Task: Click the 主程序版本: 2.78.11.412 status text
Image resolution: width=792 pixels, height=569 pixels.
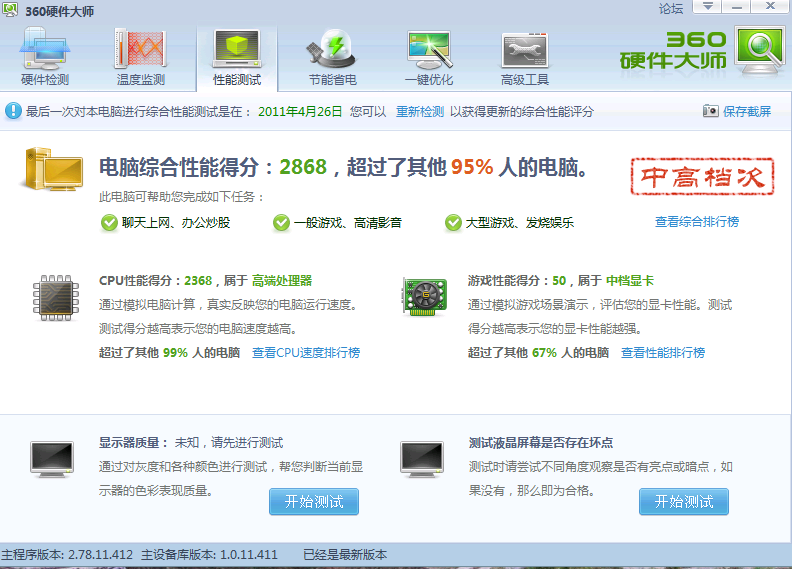Action: click(67, 555)
